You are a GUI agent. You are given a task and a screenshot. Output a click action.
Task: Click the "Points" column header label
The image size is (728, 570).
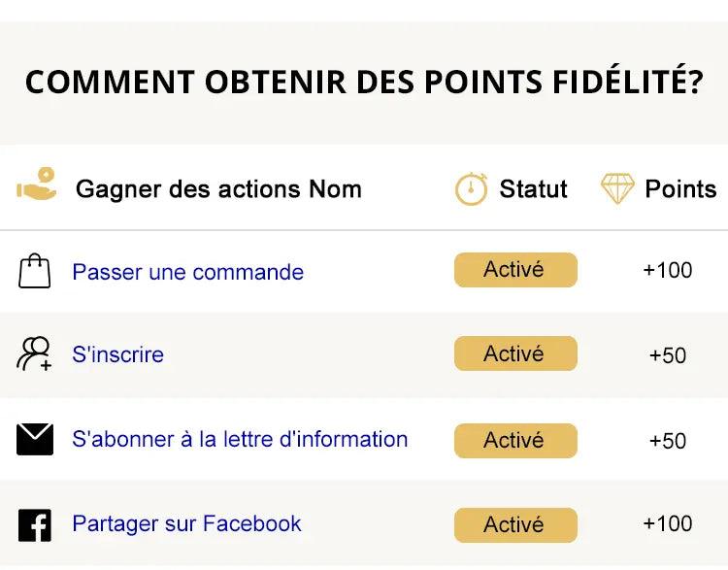[x=680, y=188]
